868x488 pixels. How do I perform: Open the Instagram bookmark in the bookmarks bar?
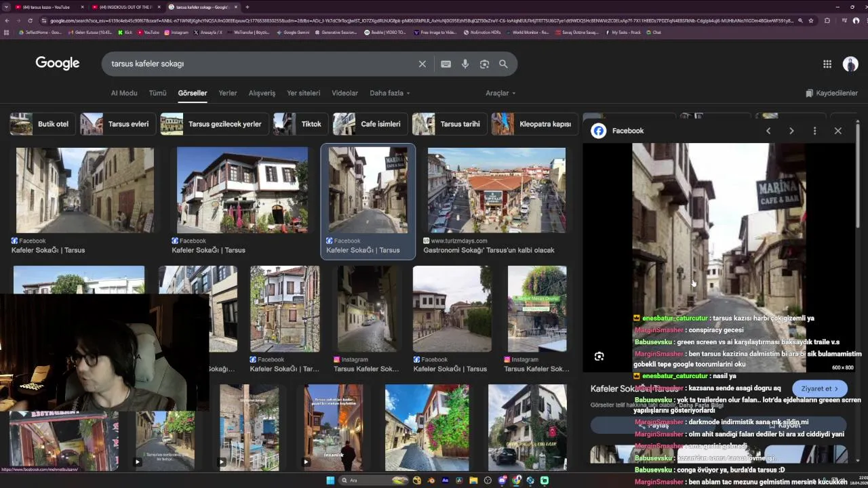point(176,32)
